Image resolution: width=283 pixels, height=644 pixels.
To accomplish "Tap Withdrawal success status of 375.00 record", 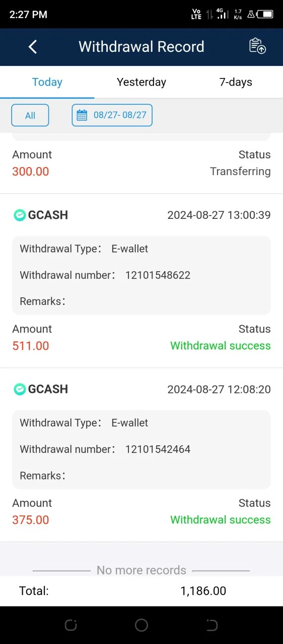I will pos(221,520).
